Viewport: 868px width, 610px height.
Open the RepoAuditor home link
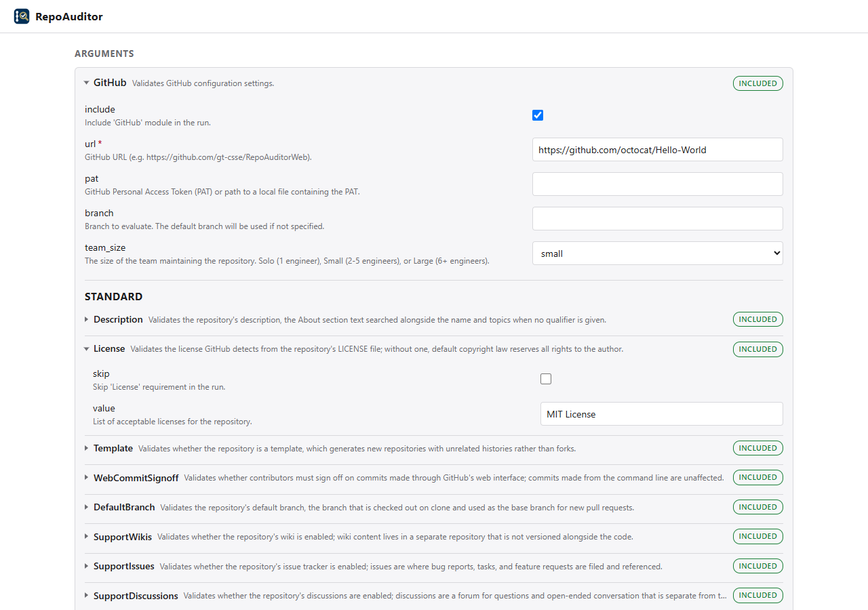click(x=58, y=16)
